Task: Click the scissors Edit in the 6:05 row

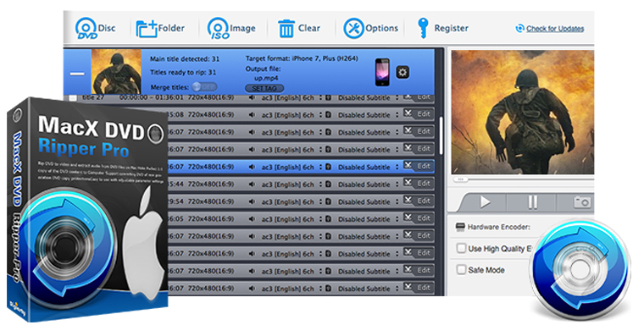Action: [x=418, y=218]
